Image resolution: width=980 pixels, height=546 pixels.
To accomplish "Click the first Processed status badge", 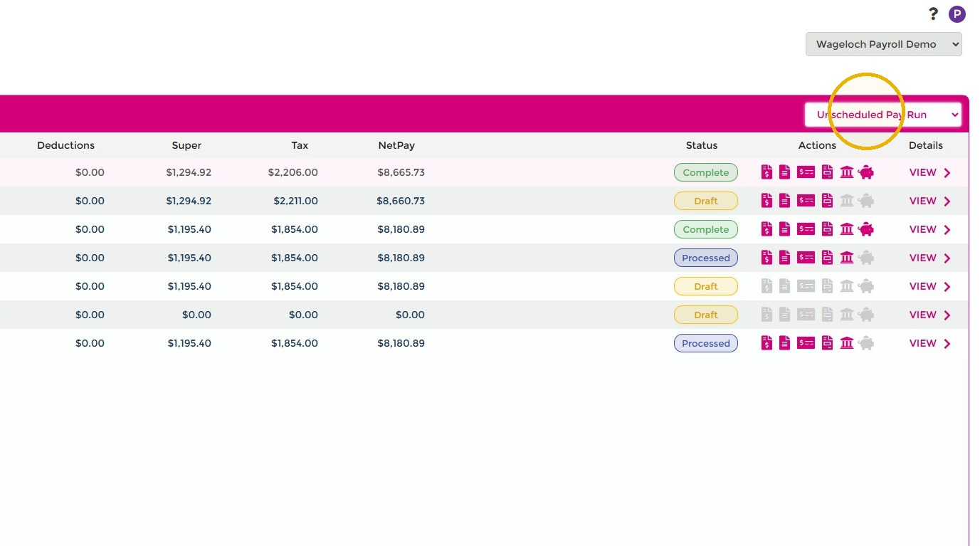I will [x=706, y=258].
